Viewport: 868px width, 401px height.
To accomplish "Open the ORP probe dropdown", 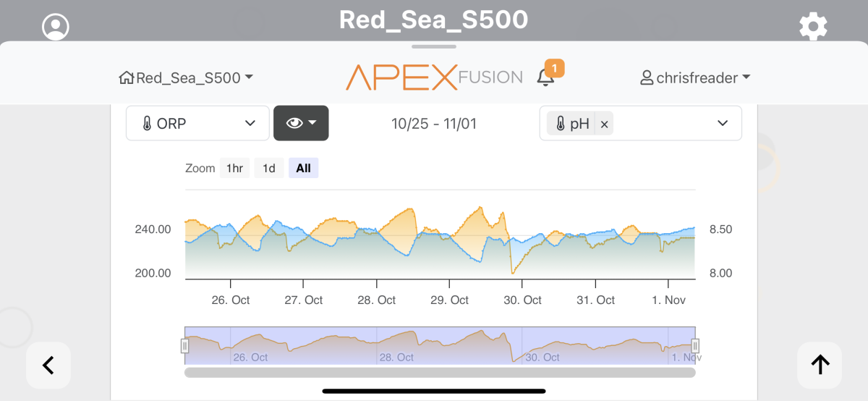I will pyautogui.click(x=197, y=123).
